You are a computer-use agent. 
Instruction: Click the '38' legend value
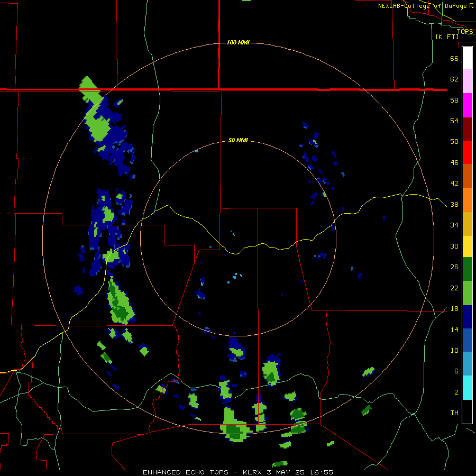454,205
